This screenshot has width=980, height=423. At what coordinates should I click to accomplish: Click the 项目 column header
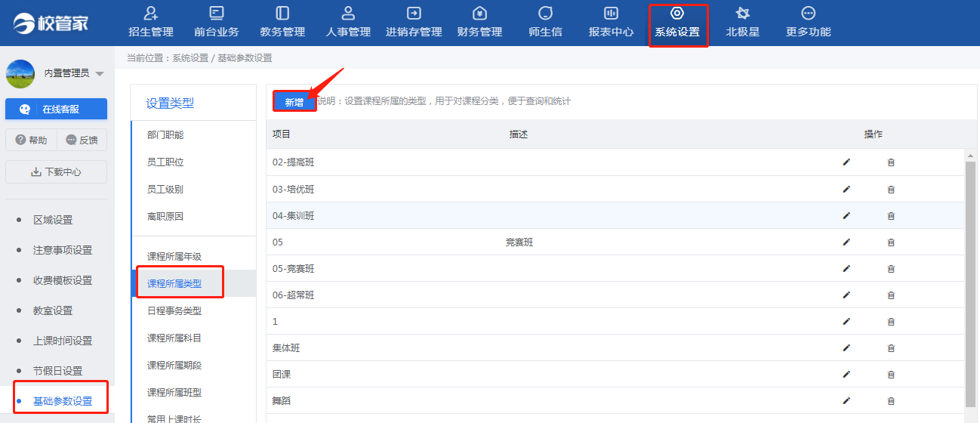pyautogui.click(x=282, y=134)
